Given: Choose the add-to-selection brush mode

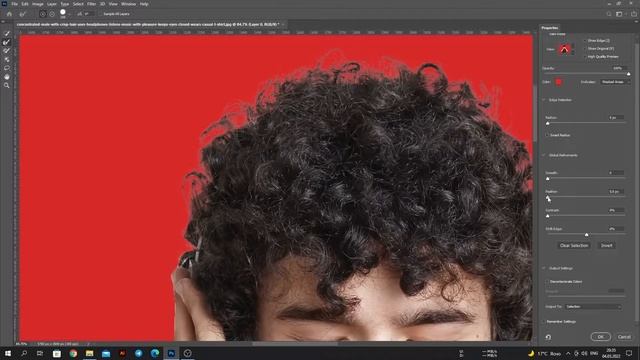Looking at the screenshot, I should 42,14.
